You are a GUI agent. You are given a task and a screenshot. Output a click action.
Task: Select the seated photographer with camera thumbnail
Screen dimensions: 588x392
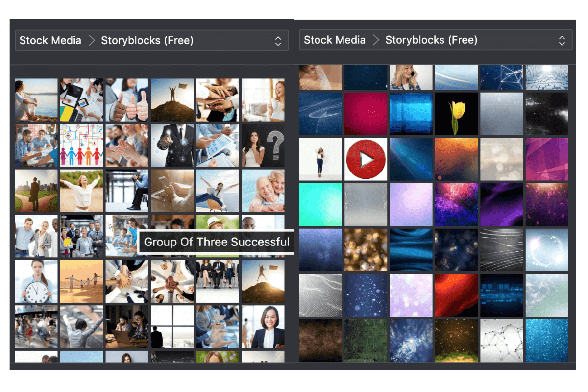(x=127, y=191)
